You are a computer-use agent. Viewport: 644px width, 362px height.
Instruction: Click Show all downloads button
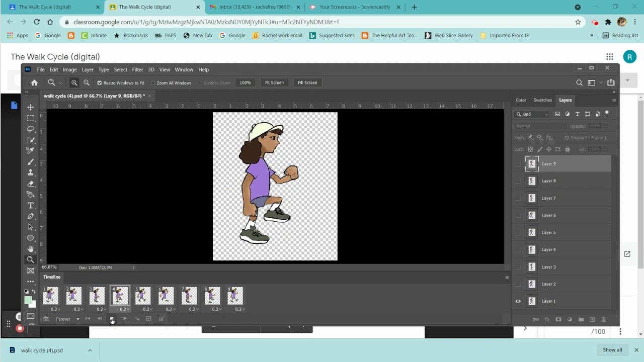(x=612, y=350)
